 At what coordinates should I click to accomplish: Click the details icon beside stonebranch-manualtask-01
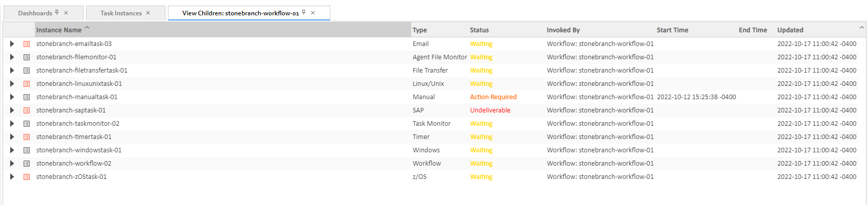tap(27, 97)
